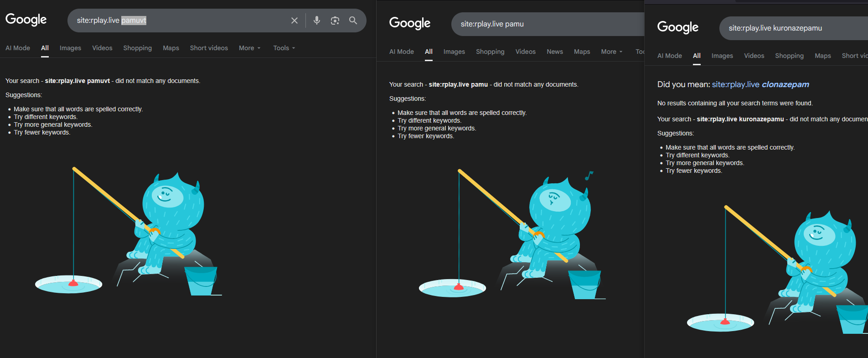Switch to Videos in the pamuvt window
Viewport: 868px width, 358px height.
tap(102, 48)
